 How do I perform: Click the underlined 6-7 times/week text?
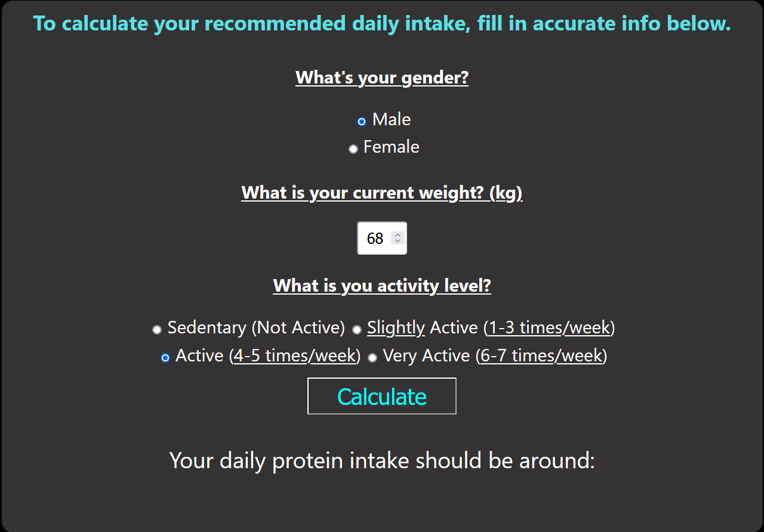541,355
